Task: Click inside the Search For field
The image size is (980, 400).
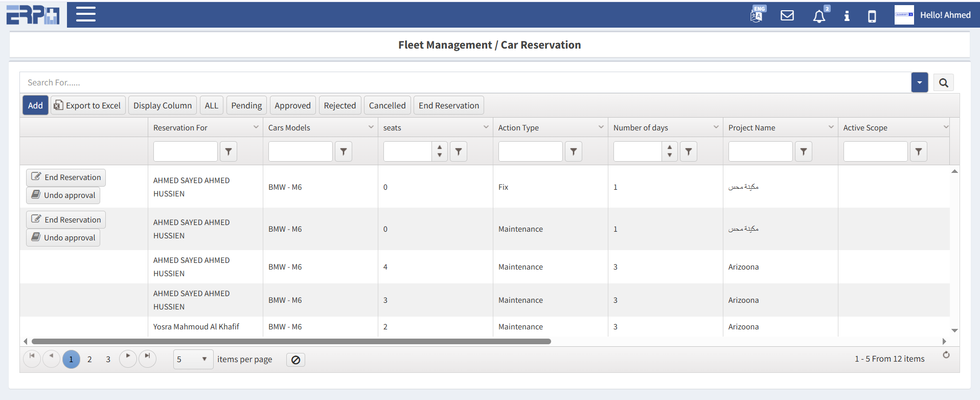Action: tap(460, 82)
